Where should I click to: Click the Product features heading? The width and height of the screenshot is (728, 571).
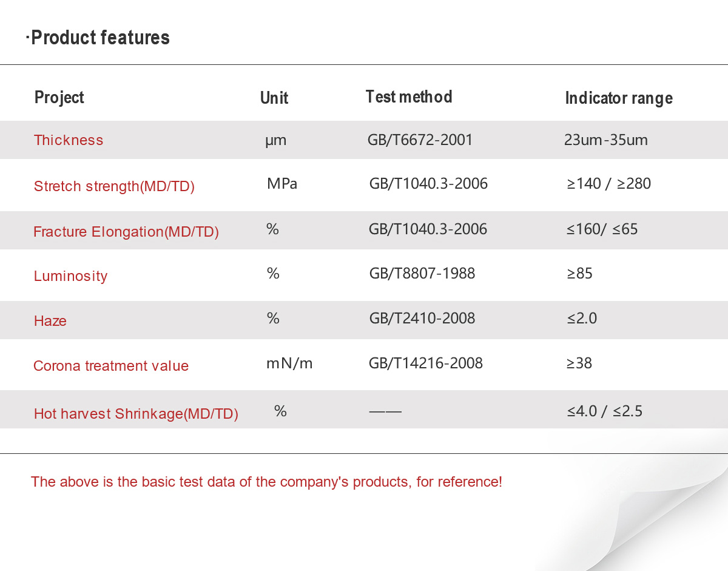(98, 38)
